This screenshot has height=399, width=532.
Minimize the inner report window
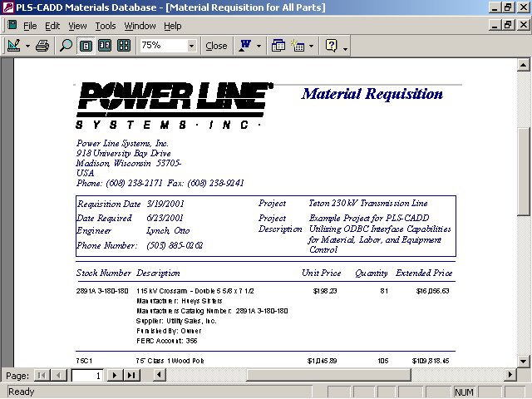pos(495,25)
